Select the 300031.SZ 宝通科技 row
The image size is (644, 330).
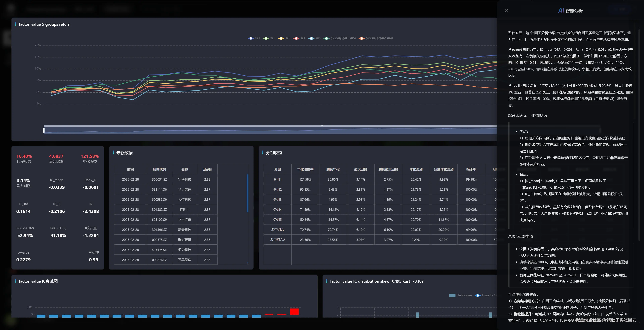(x=159, y=179)
